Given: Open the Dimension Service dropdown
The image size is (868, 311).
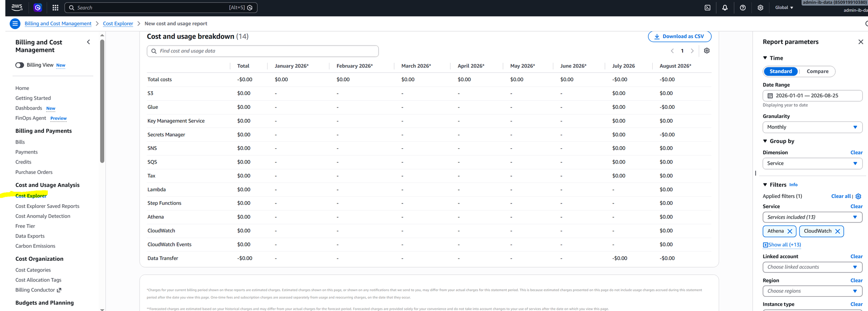Looking at the screenshot, I should 812,164.
